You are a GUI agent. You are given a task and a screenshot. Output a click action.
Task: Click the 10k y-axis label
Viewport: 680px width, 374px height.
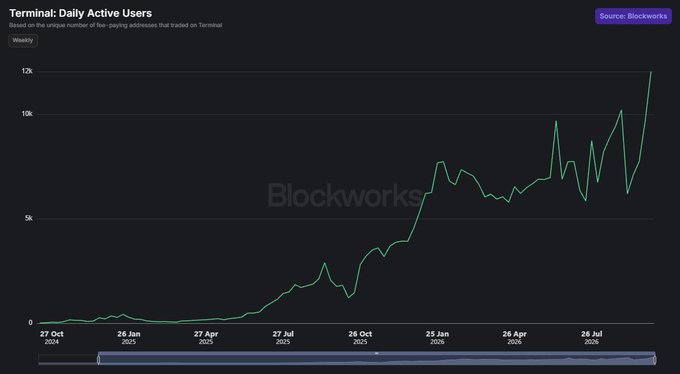(27, 114)
